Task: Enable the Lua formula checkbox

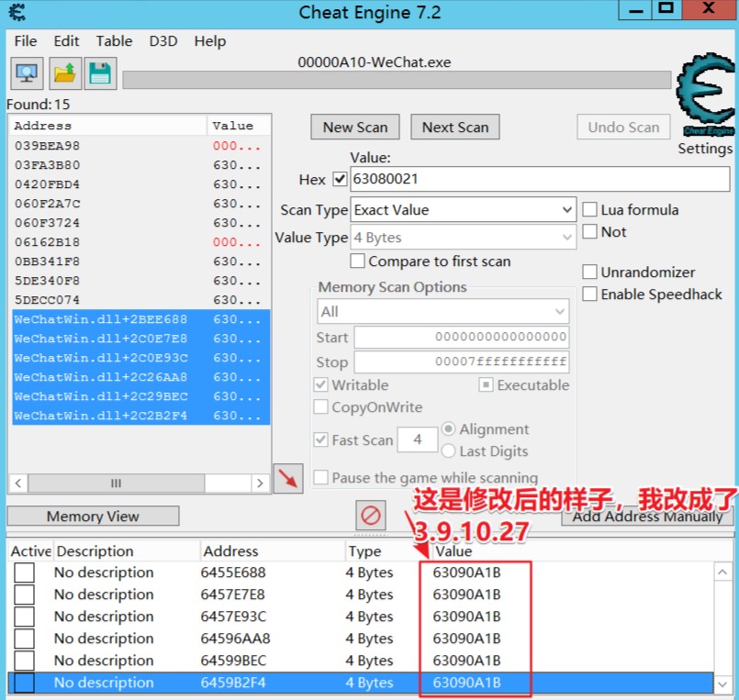Action: click(590, 210)
